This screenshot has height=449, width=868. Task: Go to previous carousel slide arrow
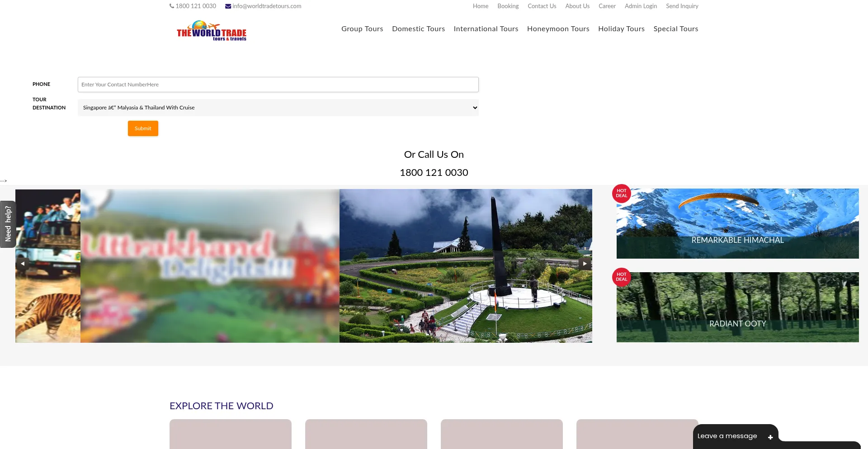click(x=22, y=264)
